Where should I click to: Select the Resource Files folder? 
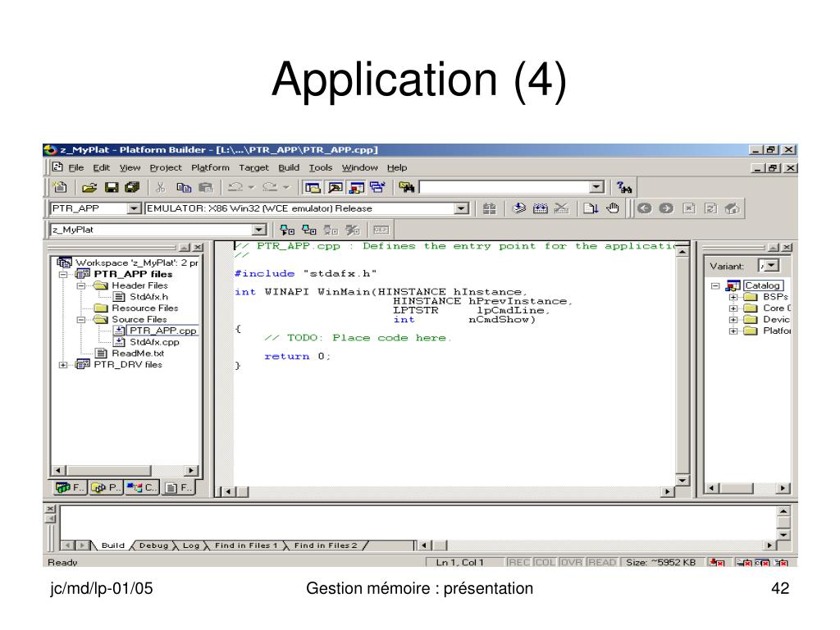[x=144, y=308]
